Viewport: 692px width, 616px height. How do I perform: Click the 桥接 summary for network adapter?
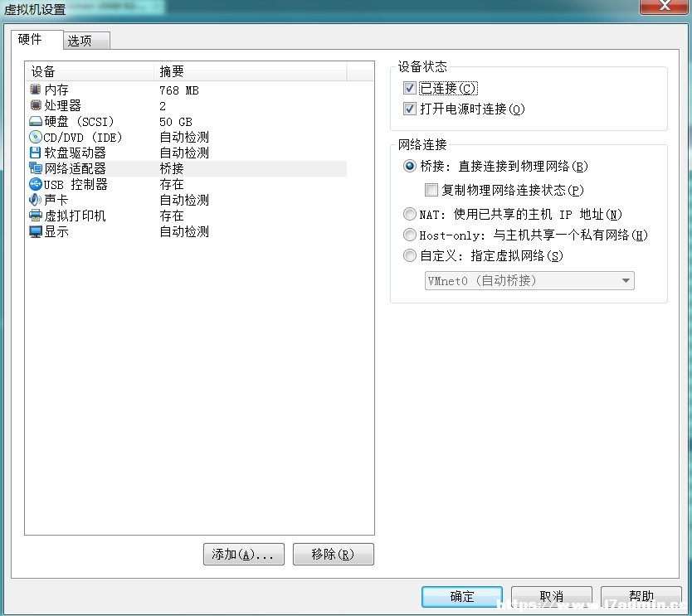(x=172, y=168)
